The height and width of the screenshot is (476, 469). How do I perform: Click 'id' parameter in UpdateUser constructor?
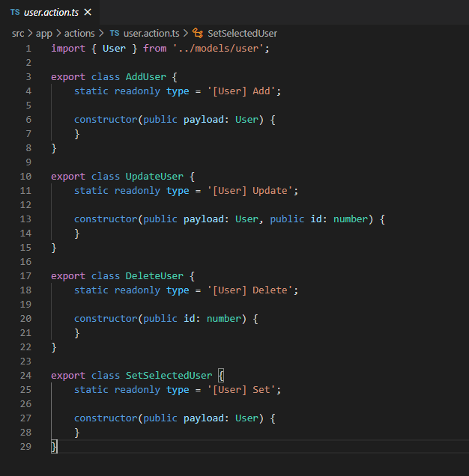point(316,219)
